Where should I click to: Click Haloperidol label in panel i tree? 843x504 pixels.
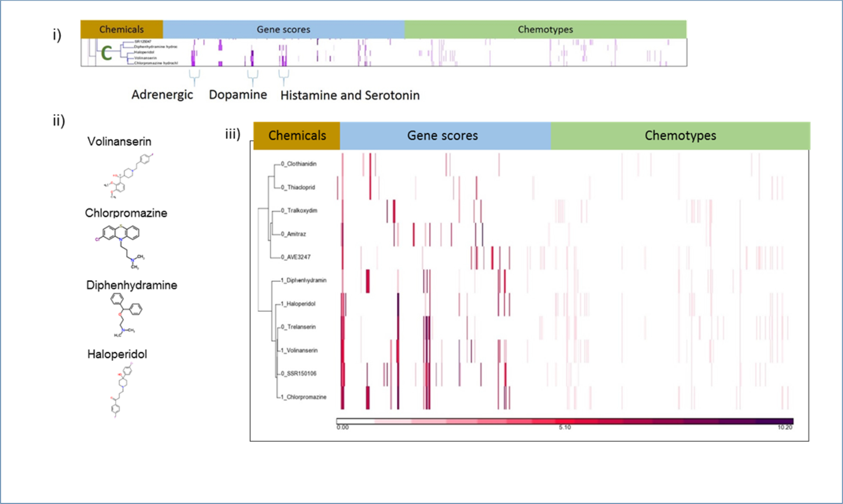[144, 52]
